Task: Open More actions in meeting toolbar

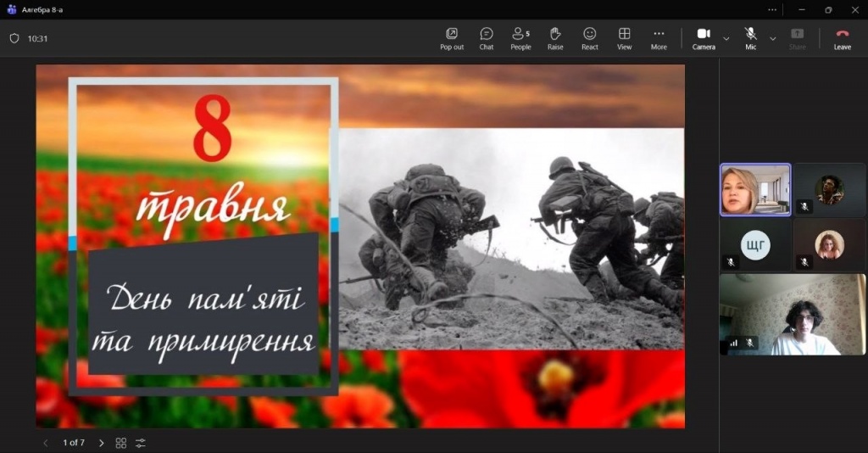Action: 659,39
